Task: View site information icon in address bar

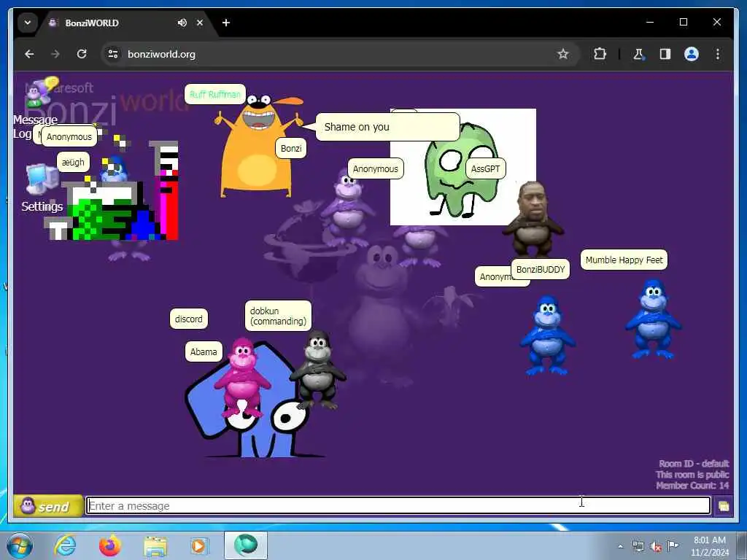Action: point(113,54)
